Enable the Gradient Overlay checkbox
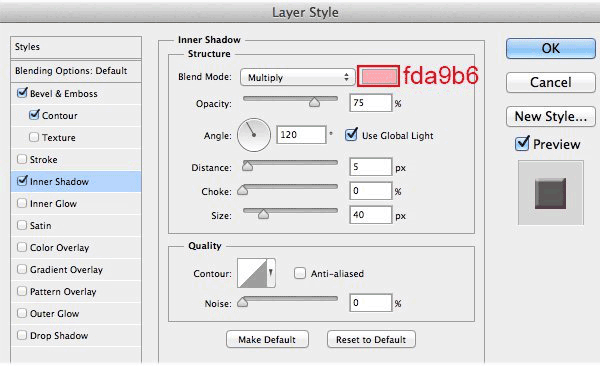The image size is (600, 367). [22, 269]
